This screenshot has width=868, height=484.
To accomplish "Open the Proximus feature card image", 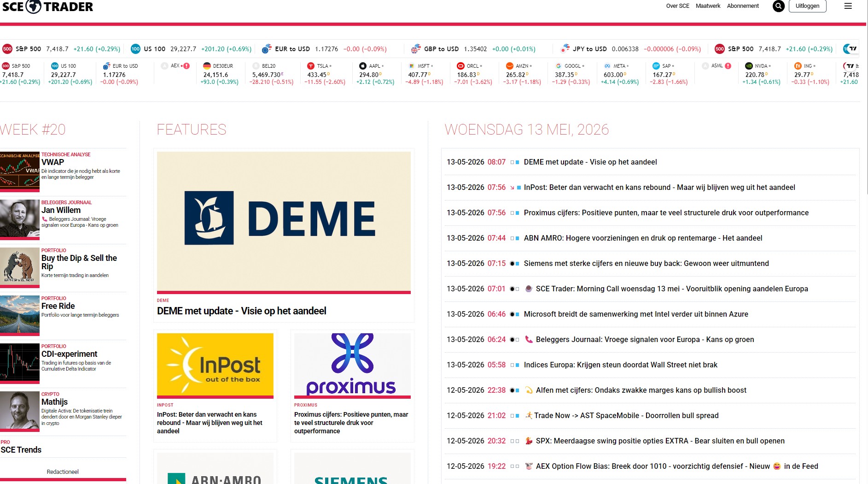I will point(352,365).
